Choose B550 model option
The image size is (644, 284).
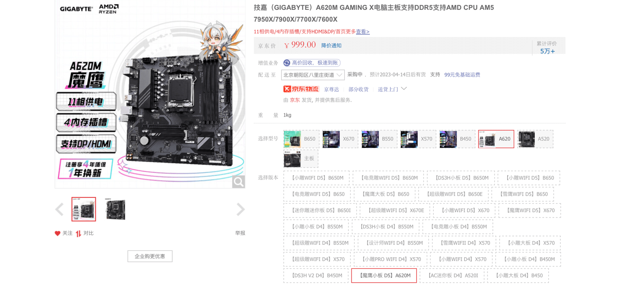click(379, 139)
